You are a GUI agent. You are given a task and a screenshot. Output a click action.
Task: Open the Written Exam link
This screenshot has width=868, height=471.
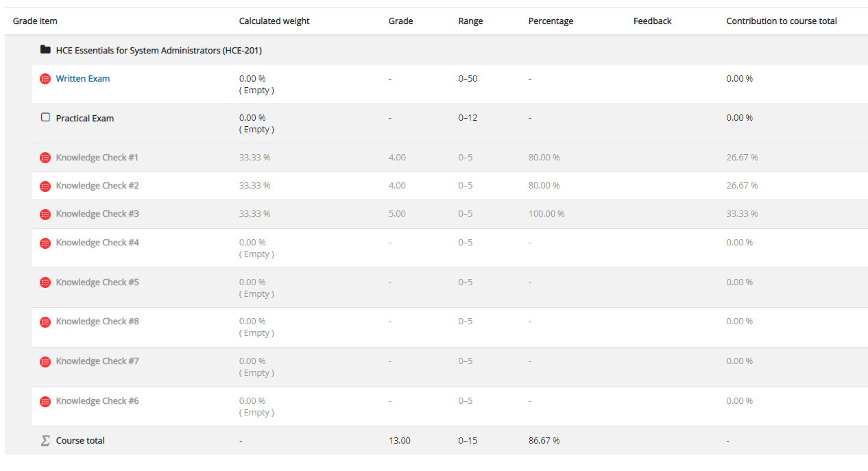click(x=83, y=79)
